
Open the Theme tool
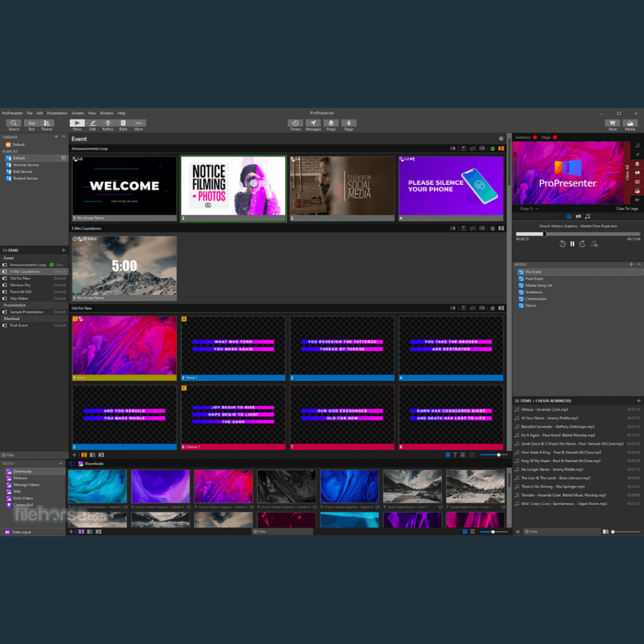pyautogui.click(x=47, y=125)
